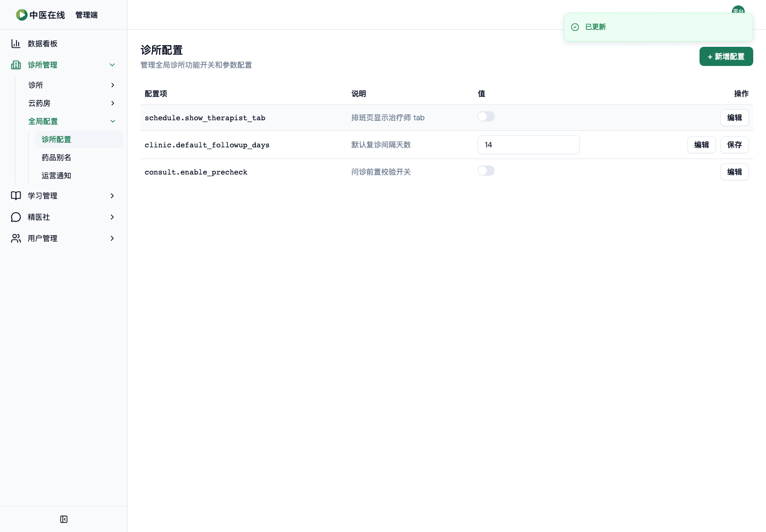Click the success check icon in 已更新 toast
766x532 pixels.
pos(575,27)
